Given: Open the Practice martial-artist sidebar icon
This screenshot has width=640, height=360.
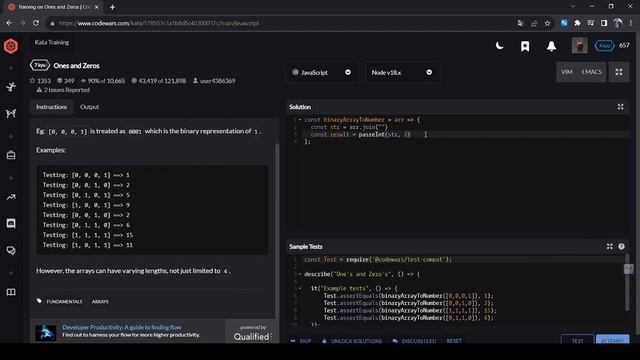Looking at the screenshot, I should coord(11,87).
